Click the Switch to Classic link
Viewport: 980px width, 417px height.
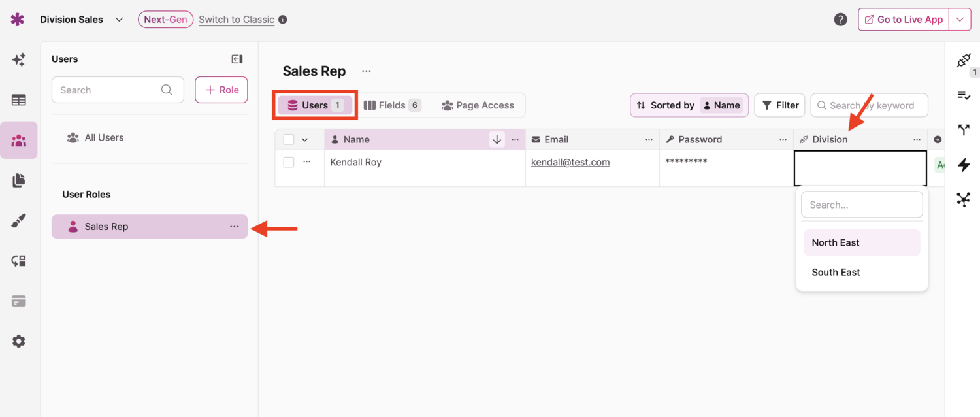(237, 20)
